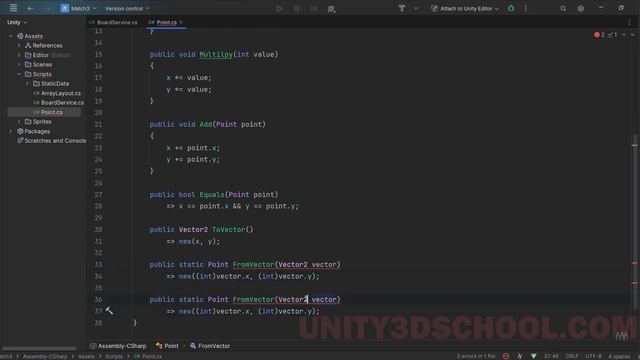Expand the Sprites folder
This screenshot has width=640, height=360.
[19, 122]
